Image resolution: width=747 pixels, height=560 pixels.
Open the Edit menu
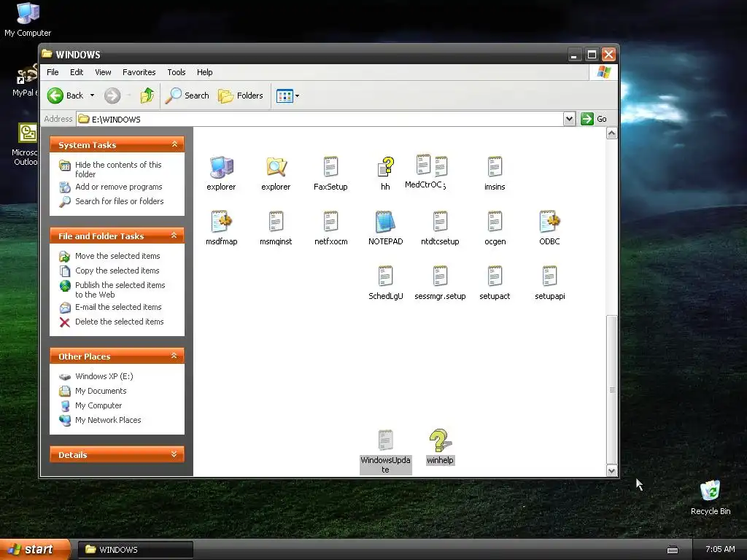click(x=77, y=72)
